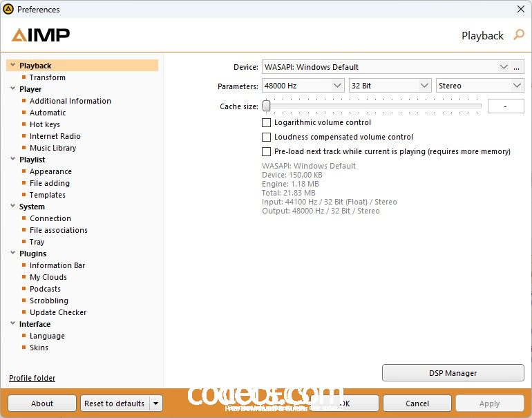
Task: Collapse the Plugins tree section
Action: [13, 253]
